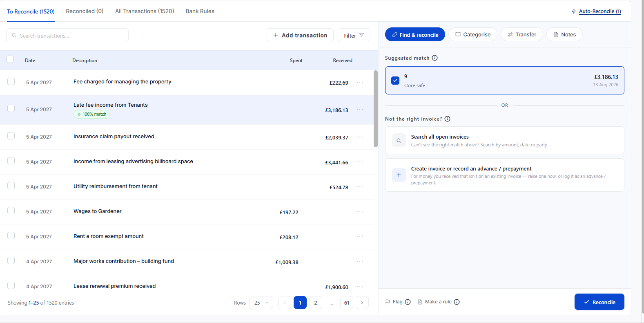Click the Received column header

[x=343, y=61]
